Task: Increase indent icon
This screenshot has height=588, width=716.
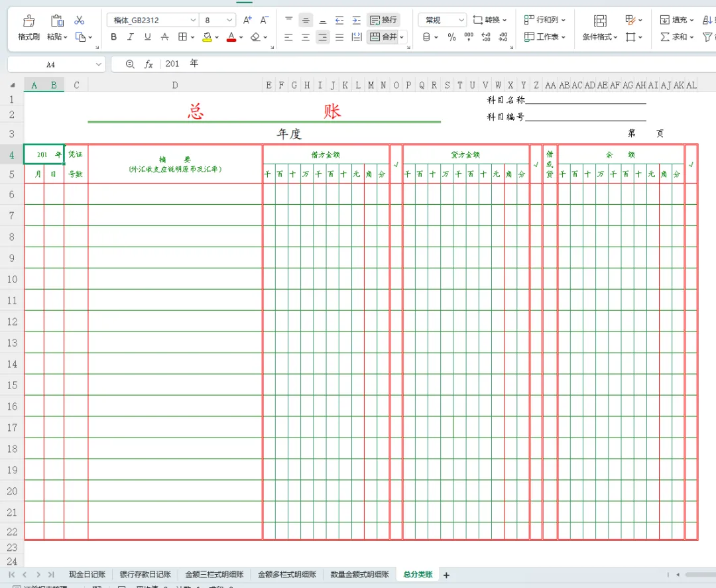Action: [x=356, y=20]
